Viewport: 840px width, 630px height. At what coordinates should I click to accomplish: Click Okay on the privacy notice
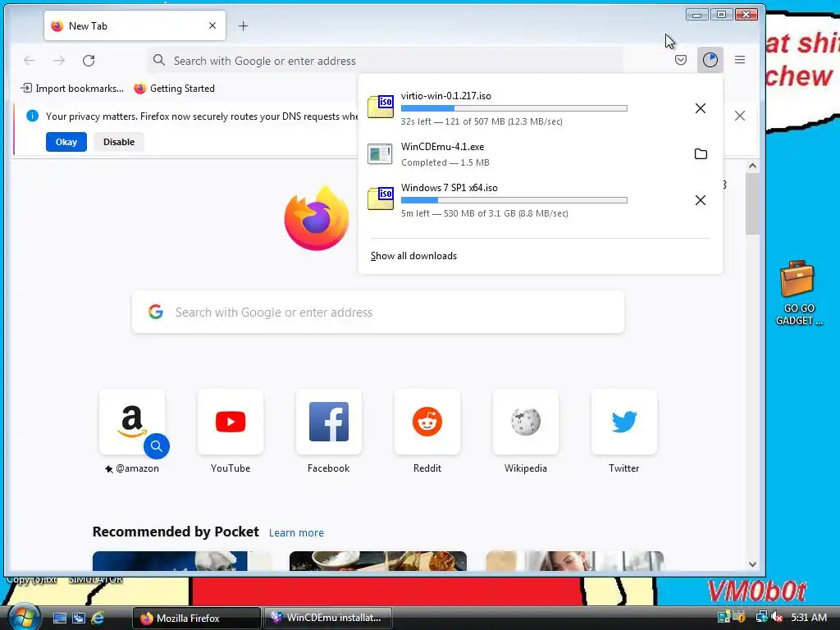pyautogui.click(x=66, y=142)
